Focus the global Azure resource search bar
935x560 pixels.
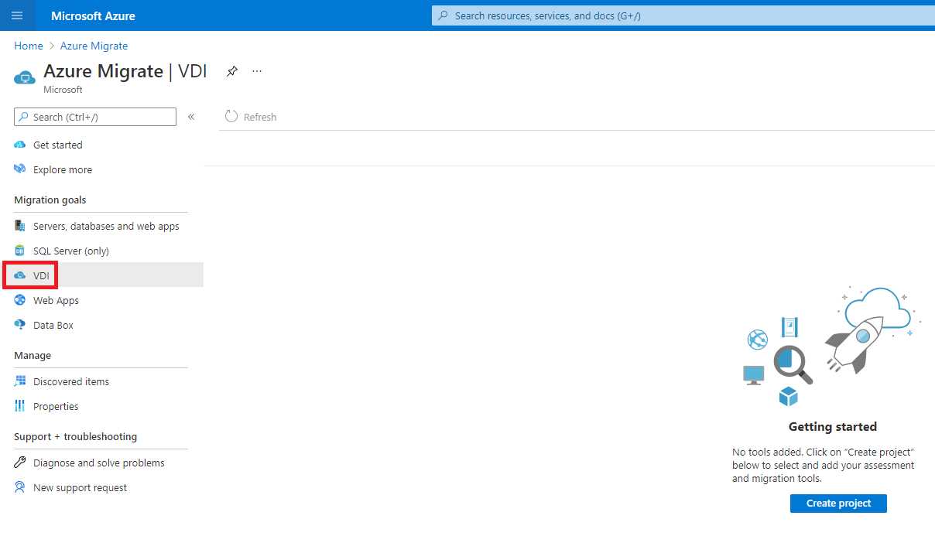coord(681,15)
